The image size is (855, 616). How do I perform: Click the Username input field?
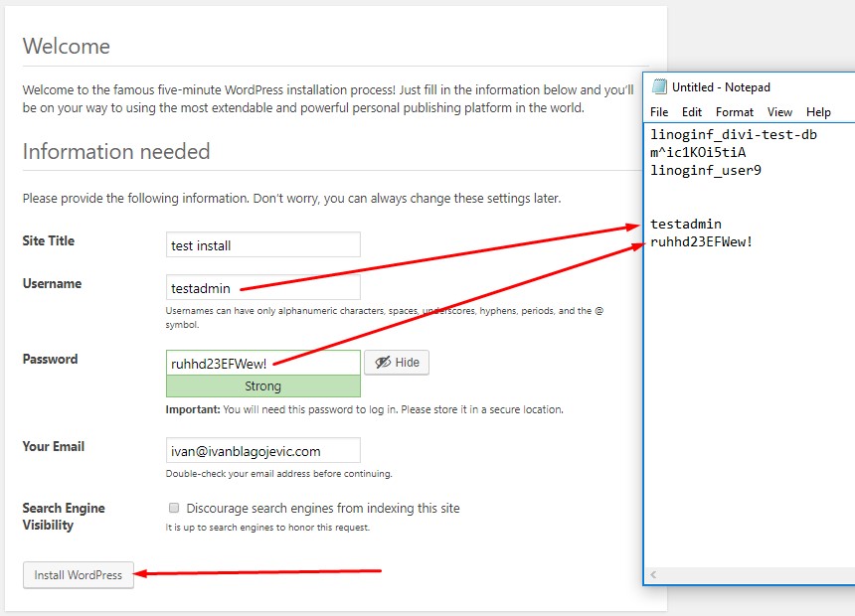(262, 287)
